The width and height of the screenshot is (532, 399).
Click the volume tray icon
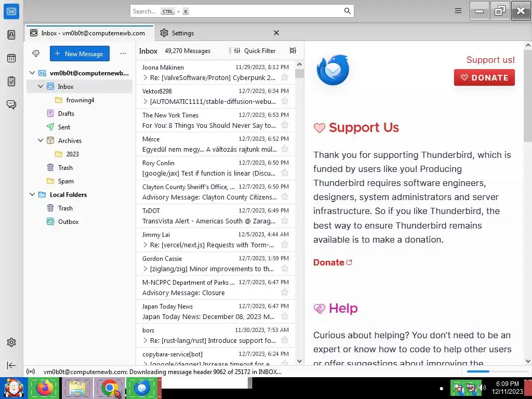click(x=482, y=388)
